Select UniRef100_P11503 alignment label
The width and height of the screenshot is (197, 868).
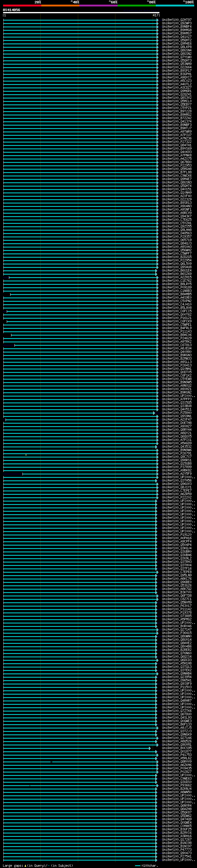(x=176, y=687)
